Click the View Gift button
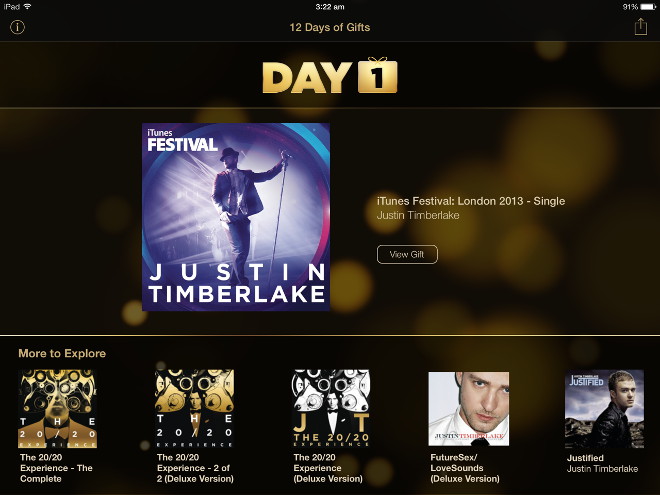Screen dimensions: 660x495 [x=407, y=254]
